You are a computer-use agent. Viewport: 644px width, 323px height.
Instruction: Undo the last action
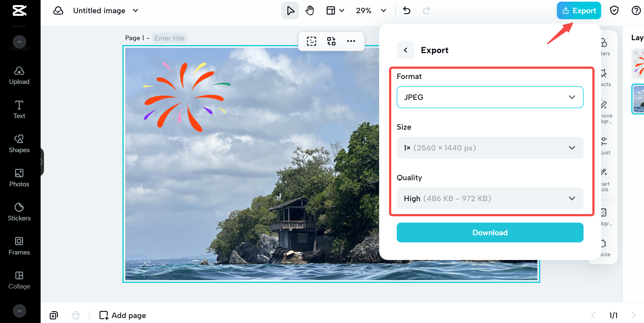tap(407, 10)
